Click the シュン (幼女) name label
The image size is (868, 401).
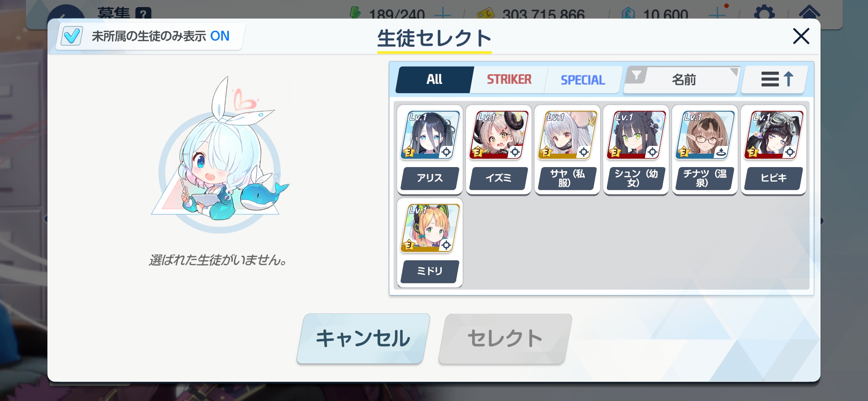point(636,178)
